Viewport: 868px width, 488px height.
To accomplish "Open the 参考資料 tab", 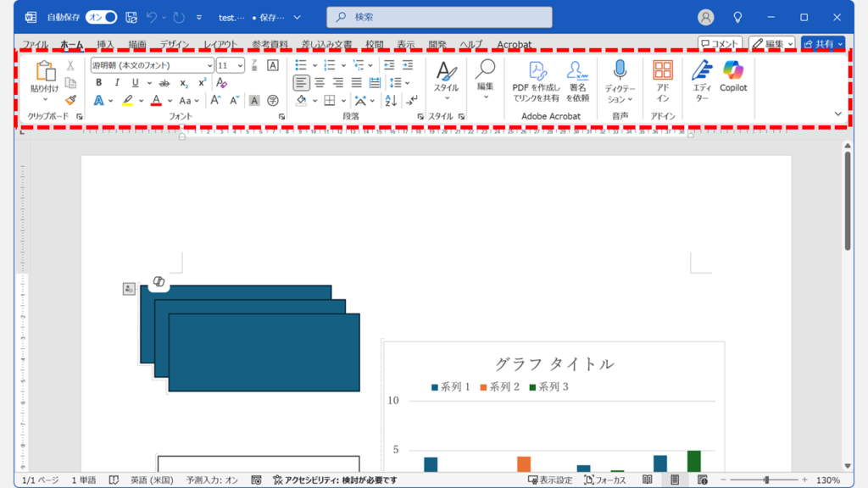I will point(270,44).
